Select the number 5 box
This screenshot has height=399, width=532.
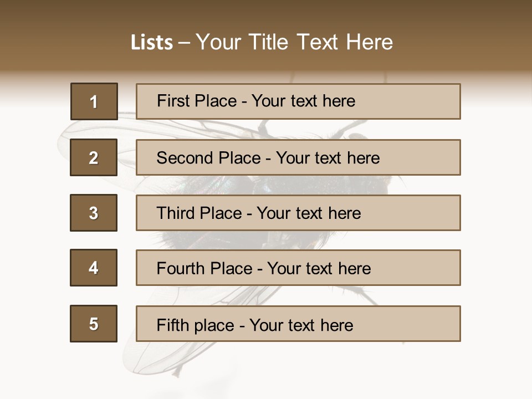[x=94, y=324]
